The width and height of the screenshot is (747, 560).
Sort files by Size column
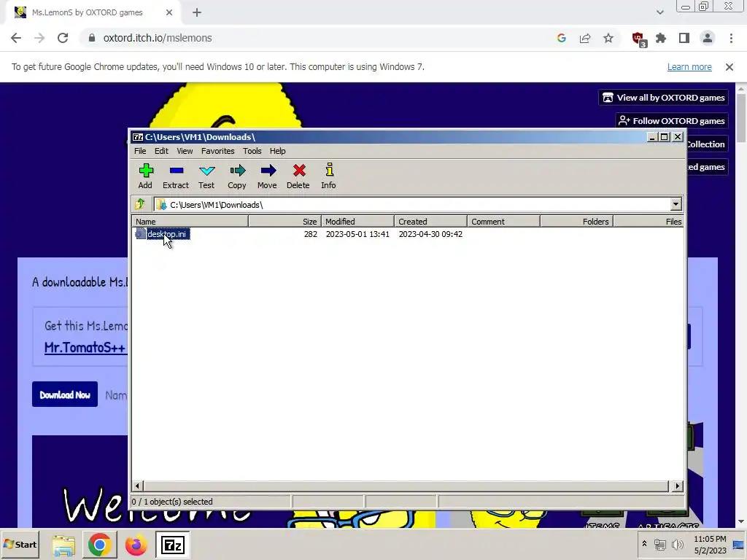pyautogui.click(x=285, y=222)
